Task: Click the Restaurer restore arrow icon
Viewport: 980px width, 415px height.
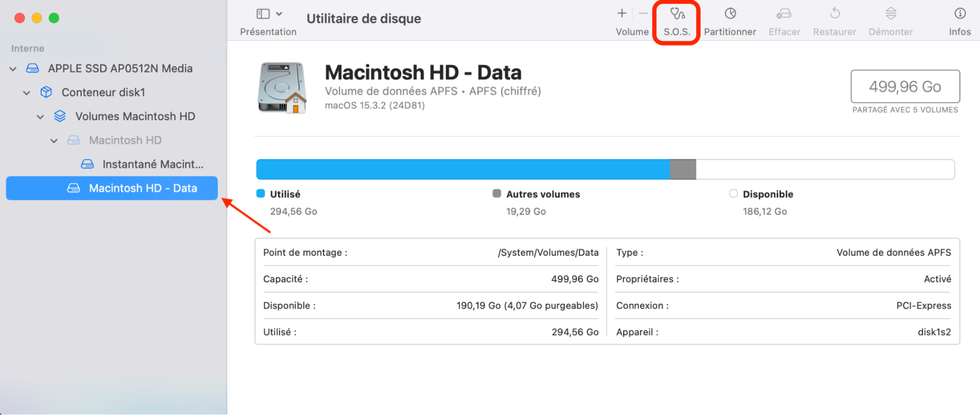Action: [835, 13]
